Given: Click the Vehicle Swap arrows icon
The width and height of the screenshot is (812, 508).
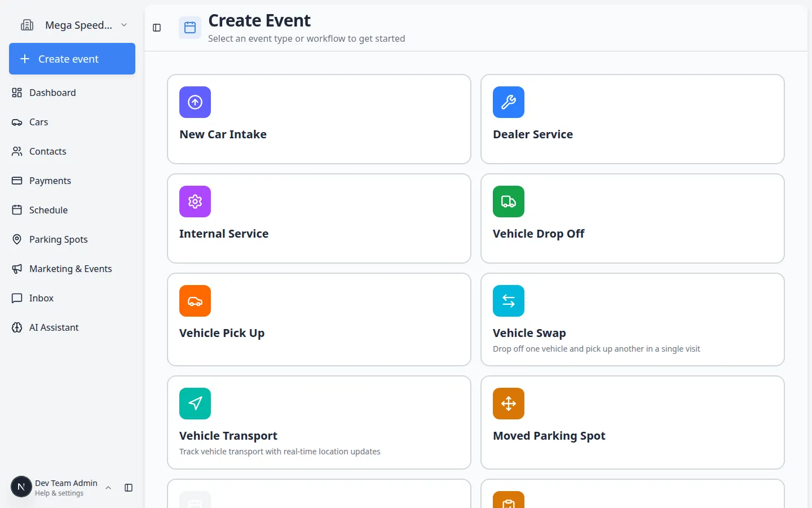Looking at the screenshot, I should tap(509, 301).
